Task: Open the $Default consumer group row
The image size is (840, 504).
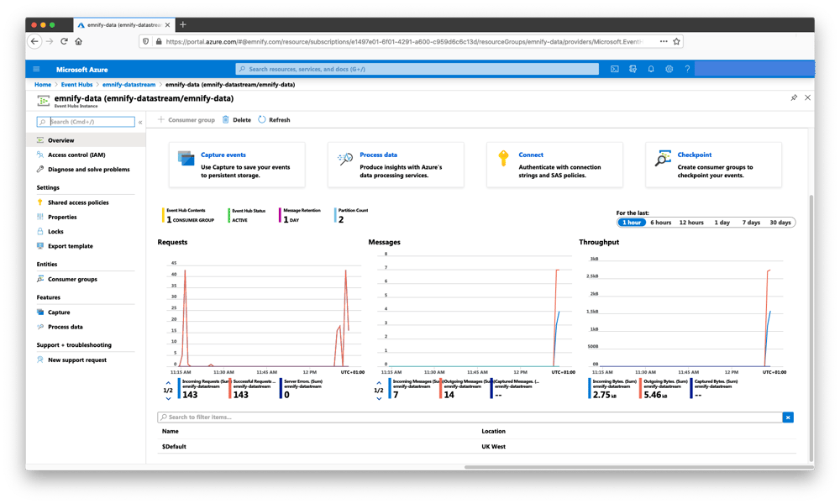Action: point(477,446)
